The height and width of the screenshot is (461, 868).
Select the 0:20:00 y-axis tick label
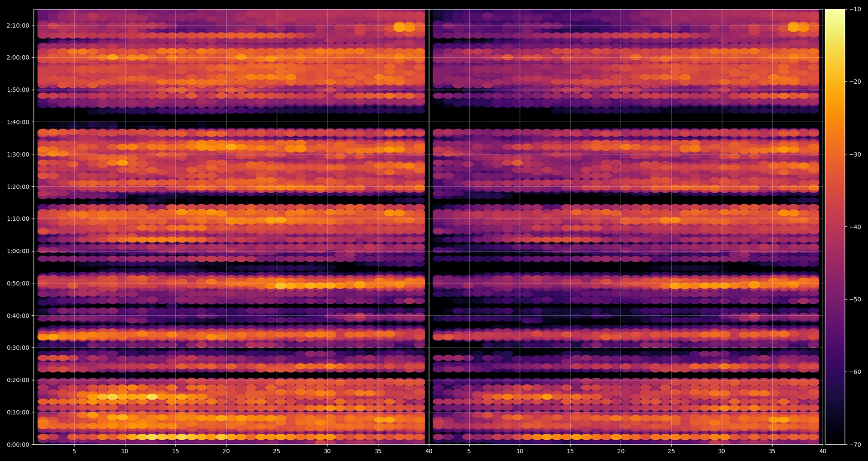[18, 380]
